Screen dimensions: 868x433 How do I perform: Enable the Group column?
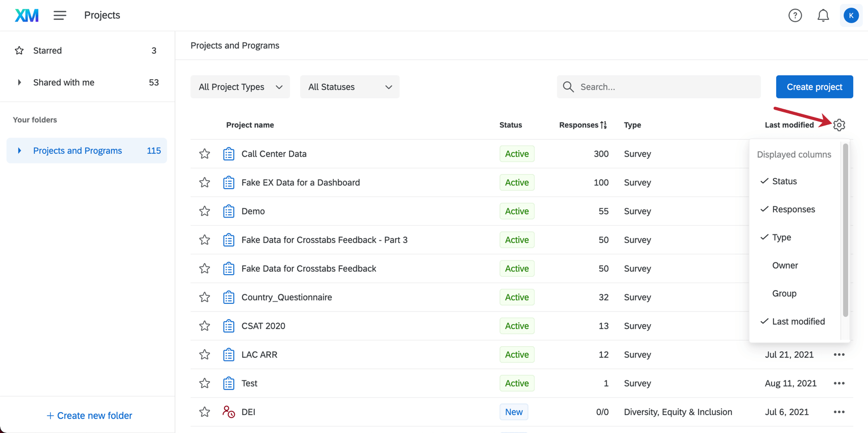click(x=784, y=294)
